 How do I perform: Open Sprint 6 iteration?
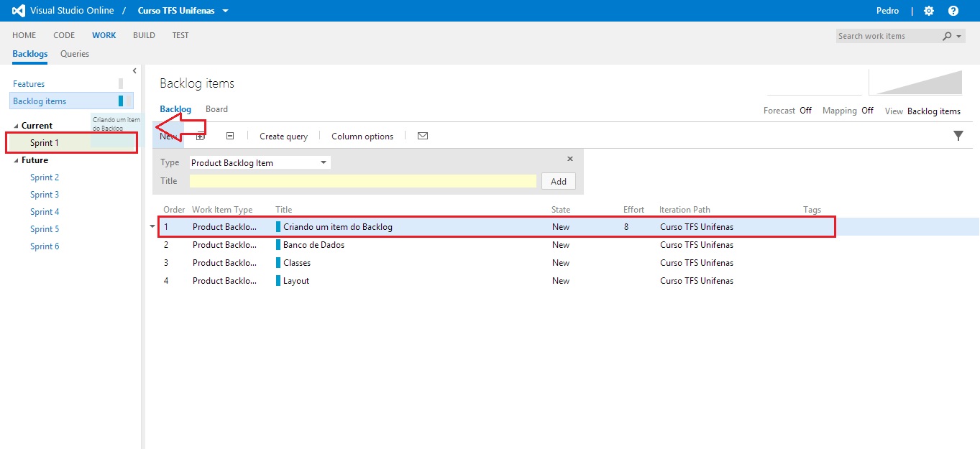(x=45, y=246)
